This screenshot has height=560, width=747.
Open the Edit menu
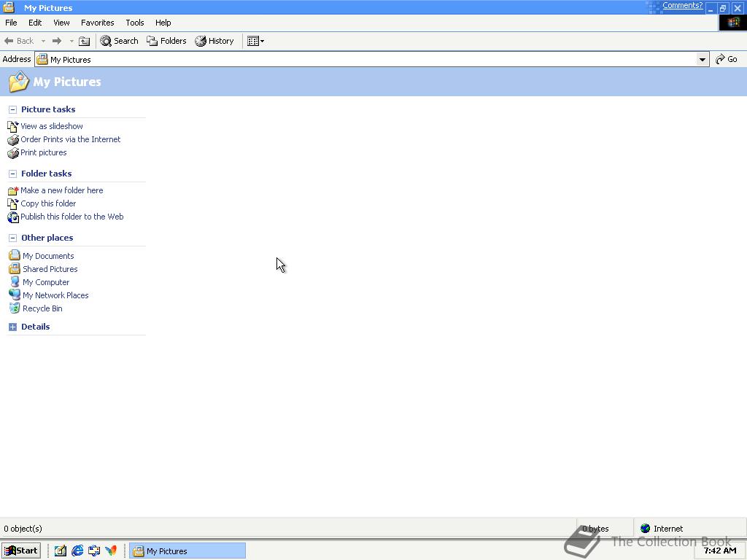[x=35, y=23]
